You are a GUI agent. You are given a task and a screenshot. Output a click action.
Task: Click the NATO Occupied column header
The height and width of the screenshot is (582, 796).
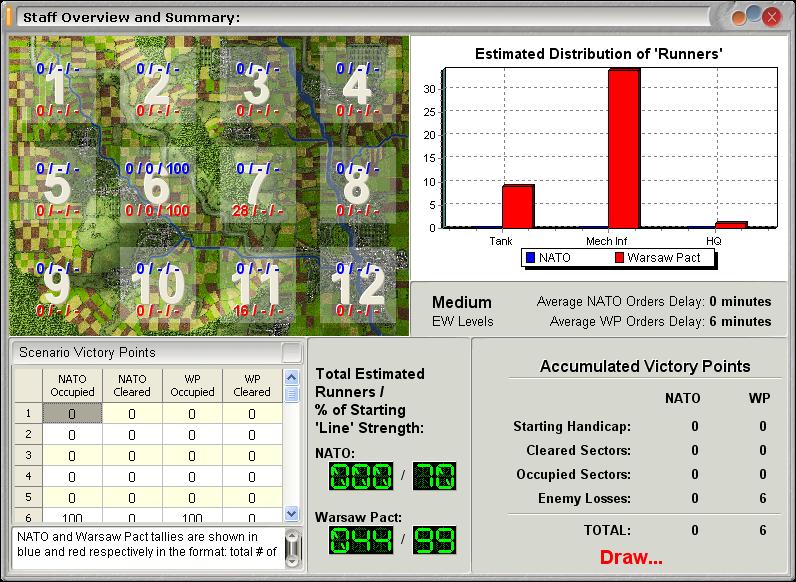[72, 385]
